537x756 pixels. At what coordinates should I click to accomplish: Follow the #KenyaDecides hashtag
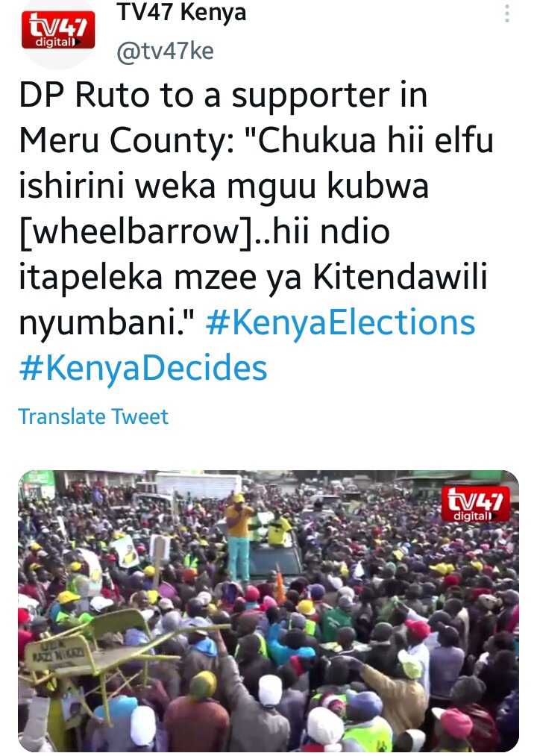(142, 368)
